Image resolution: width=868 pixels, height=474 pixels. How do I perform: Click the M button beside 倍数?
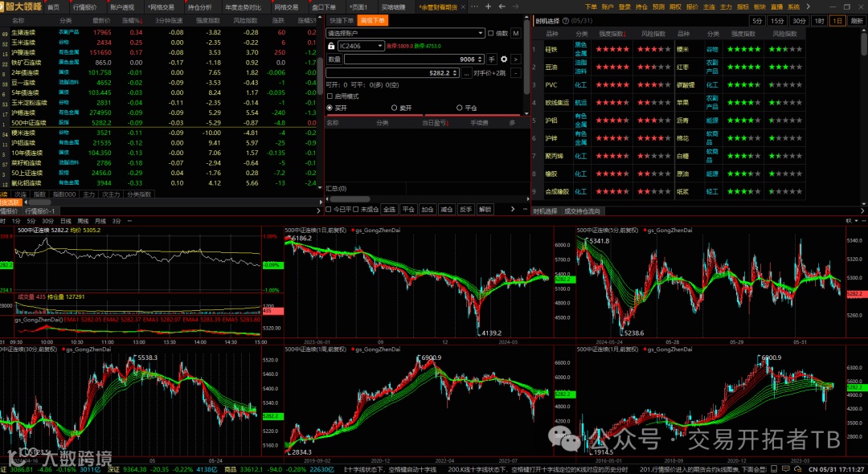tap(515, 33)
